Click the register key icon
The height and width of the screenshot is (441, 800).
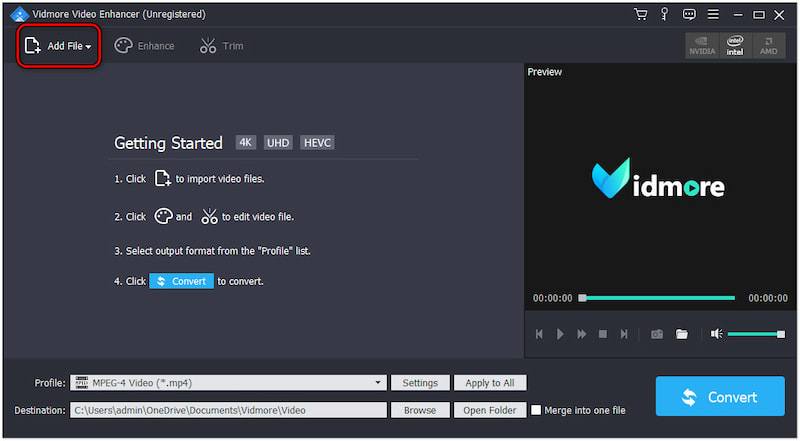664,14
